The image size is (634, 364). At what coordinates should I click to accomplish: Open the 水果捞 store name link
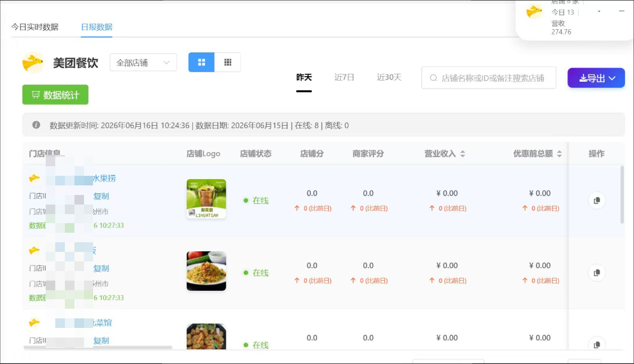(104, 178)
